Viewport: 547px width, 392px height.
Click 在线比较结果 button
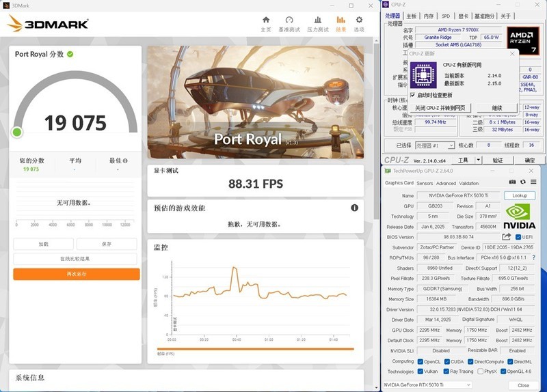coord(75,259)
